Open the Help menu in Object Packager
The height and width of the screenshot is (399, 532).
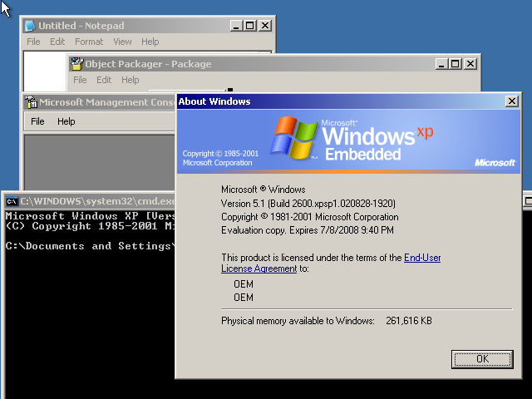point(131,80)
